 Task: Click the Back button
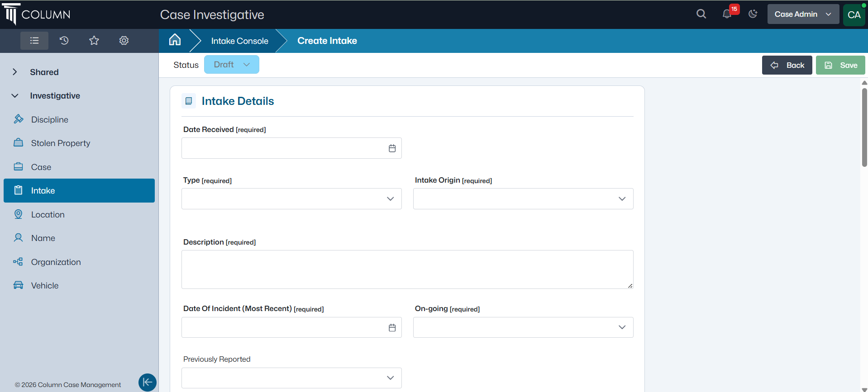point(787,65)
